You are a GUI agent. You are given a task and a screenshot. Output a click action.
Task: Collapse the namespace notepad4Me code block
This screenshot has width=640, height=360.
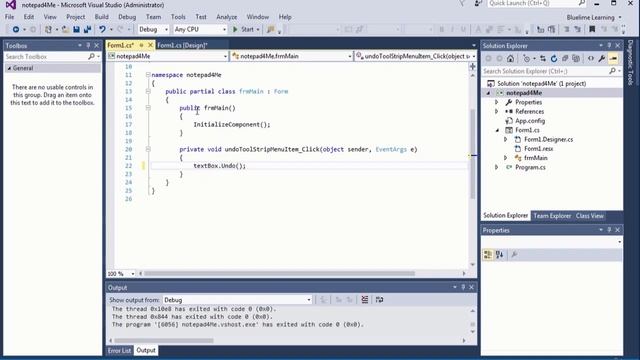point(148,75)
